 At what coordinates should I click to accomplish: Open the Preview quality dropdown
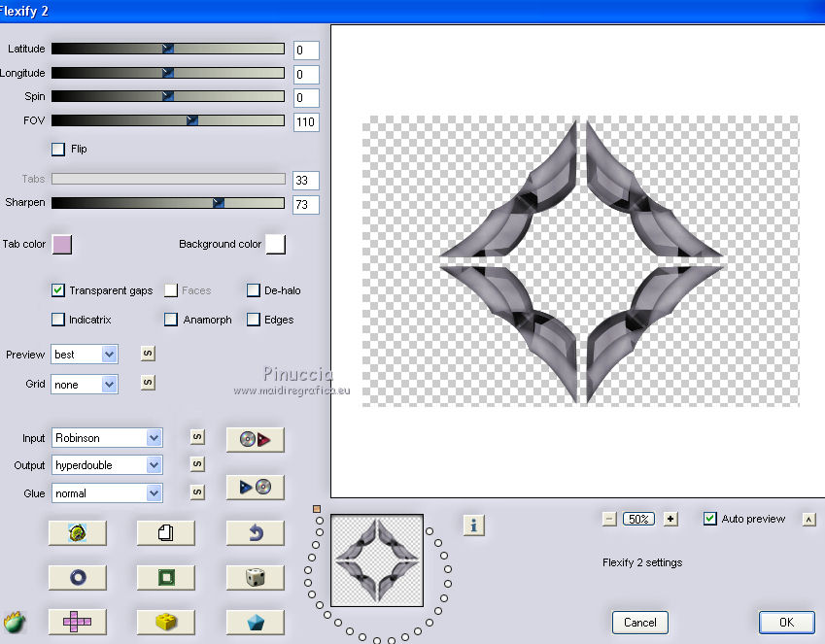[x=85, y=355]
